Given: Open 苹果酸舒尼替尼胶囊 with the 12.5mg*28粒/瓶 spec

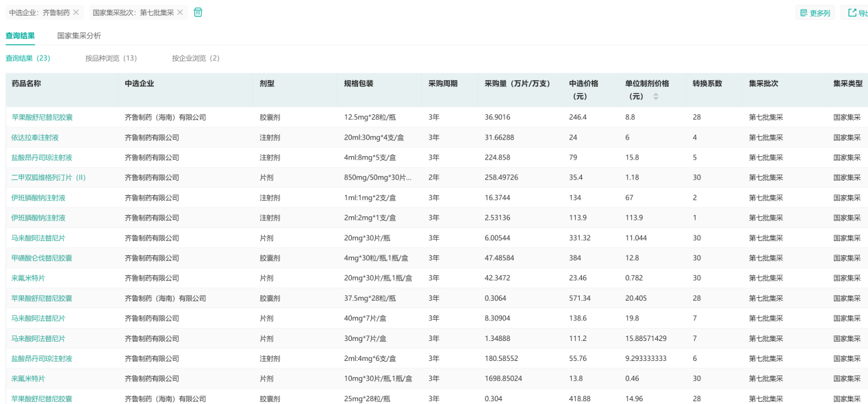Looking at the screenshot, I should pyautogui.click(x=42, y=117).
